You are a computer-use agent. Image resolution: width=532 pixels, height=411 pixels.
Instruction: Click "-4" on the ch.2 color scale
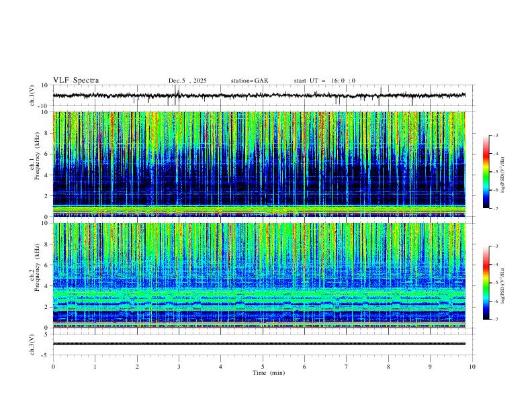[496, 265]
